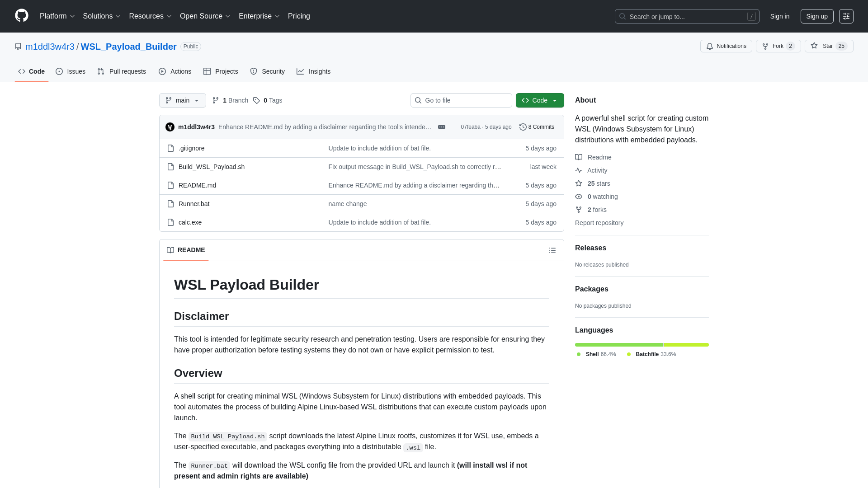Viewport: 868px width, 488px height.
Task: Open the Projects tab
Action: pos(221,71)
